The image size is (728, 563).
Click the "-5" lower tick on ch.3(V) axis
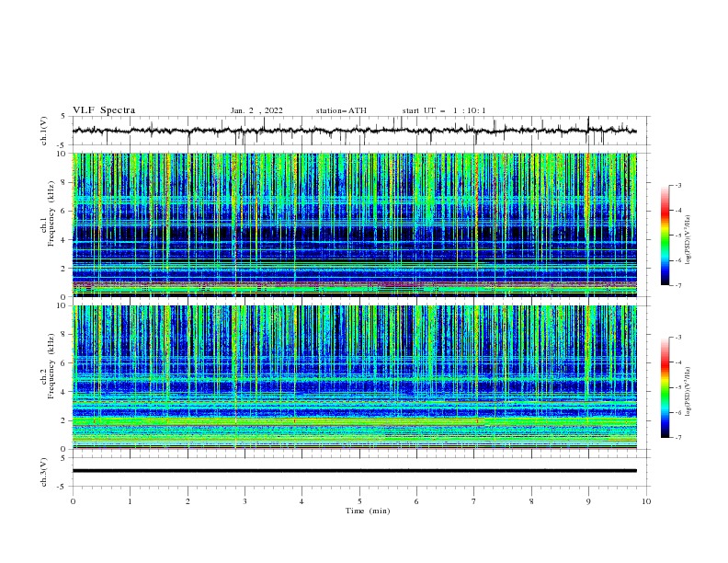(x=63, y=487)
